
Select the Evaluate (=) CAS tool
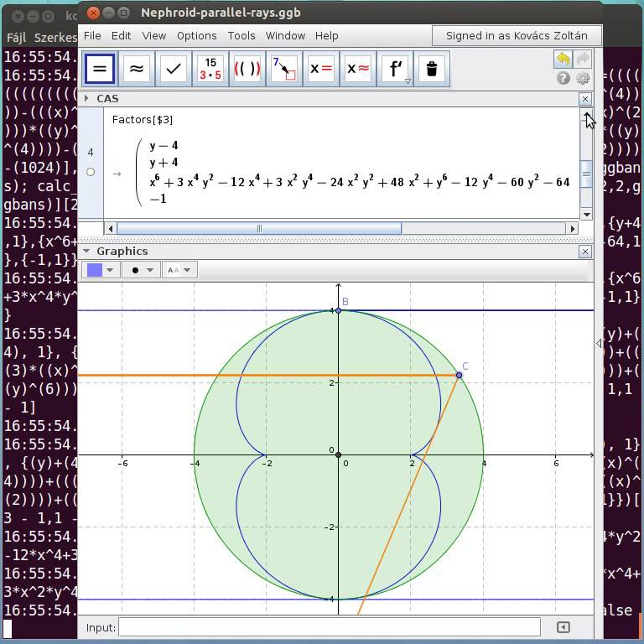100,69
